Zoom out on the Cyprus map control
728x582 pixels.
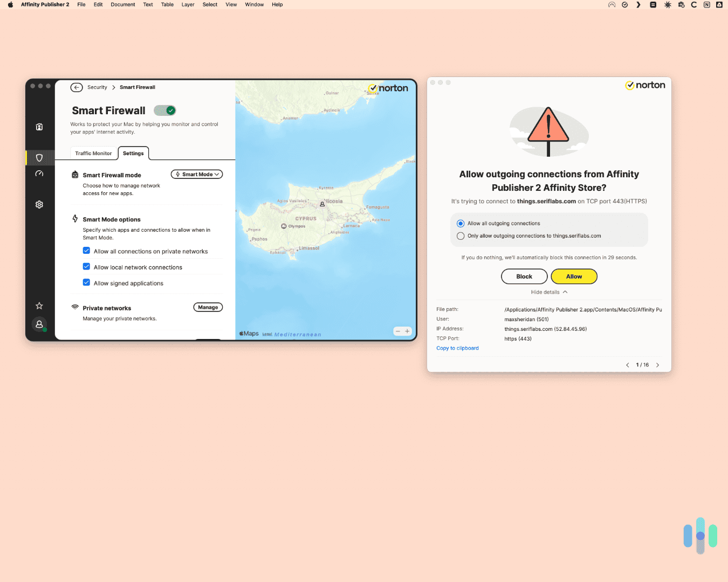tap(399, 331)
